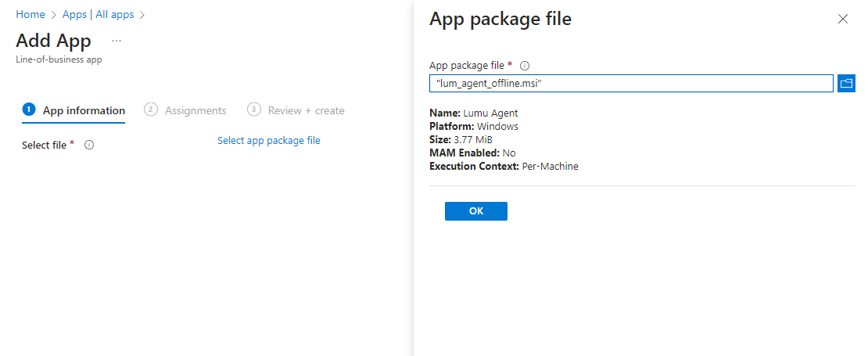Click the Platform: Windows detail line
The image size is (868, 356).
pyautogui.click(x=474, y=127)
